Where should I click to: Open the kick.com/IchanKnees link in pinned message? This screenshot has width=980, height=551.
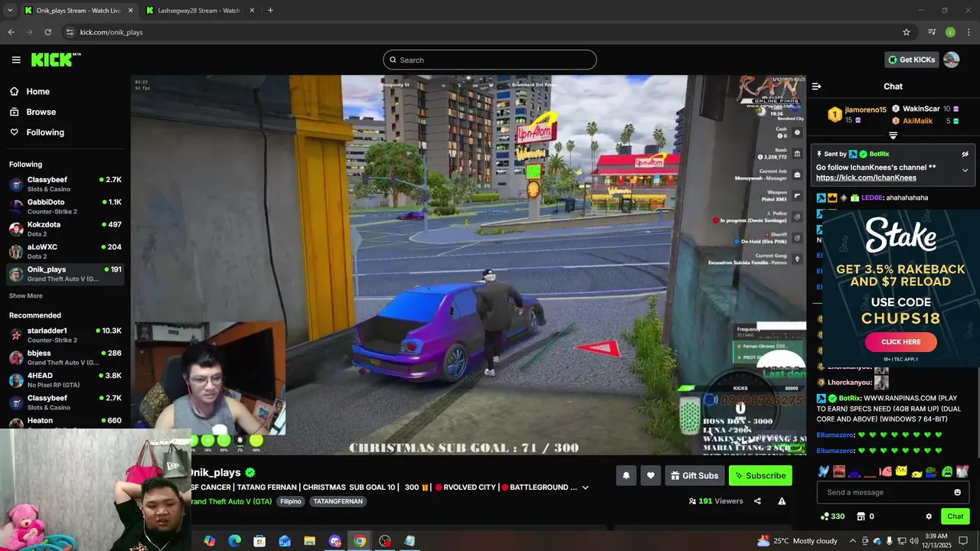(x=866, y=178)
